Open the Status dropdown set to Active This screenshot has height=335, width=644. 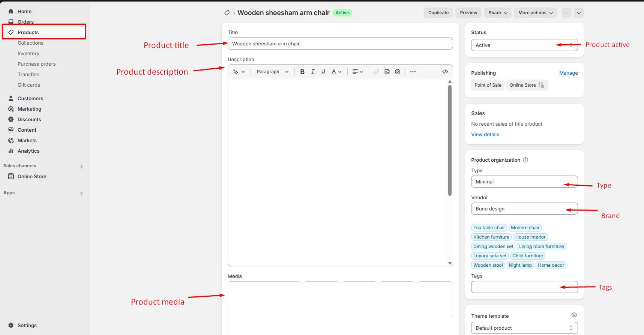tap(524, 45)
